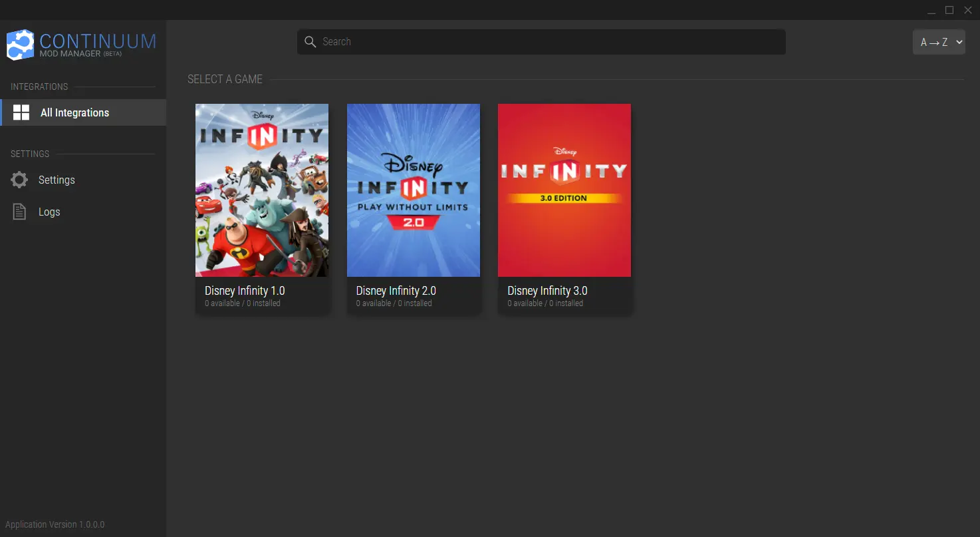Select the Disney Infinity 3.0 cover art
This screenshot has width=980, height=537.
(x=564, y=190)
